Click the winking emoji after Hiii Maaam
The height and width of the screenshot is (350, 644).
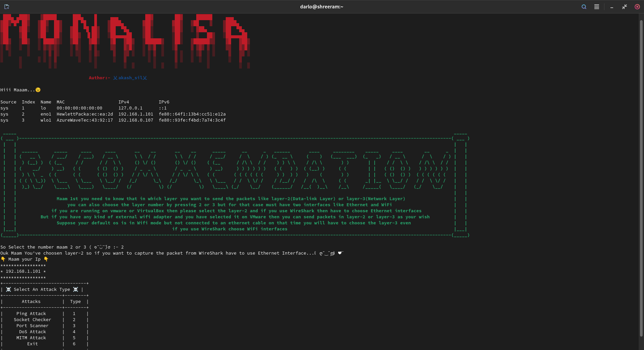(x=38, y=90)
